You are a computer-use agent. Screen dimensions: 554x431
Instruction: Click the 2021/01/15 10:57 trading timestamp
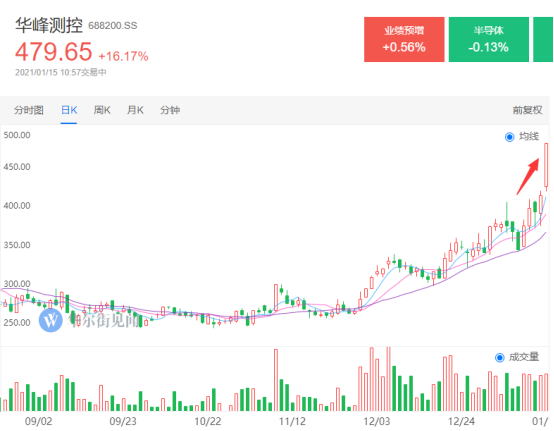point(60,72)
